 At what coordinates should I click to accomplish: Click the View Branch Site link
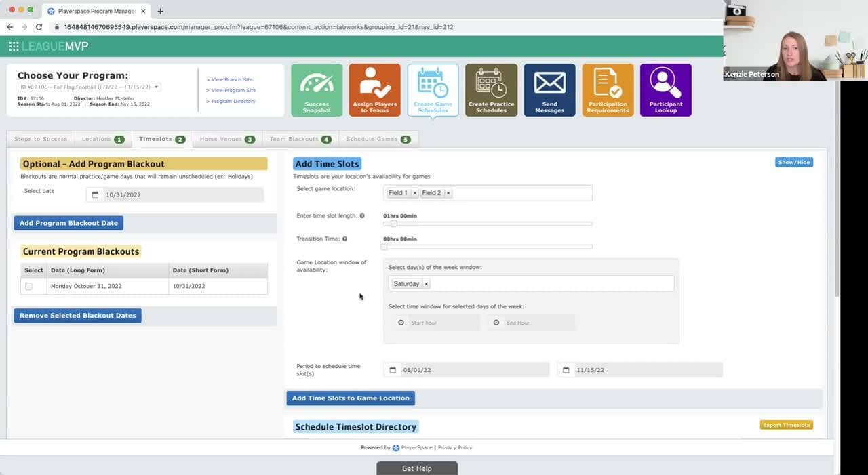[231, 79]
